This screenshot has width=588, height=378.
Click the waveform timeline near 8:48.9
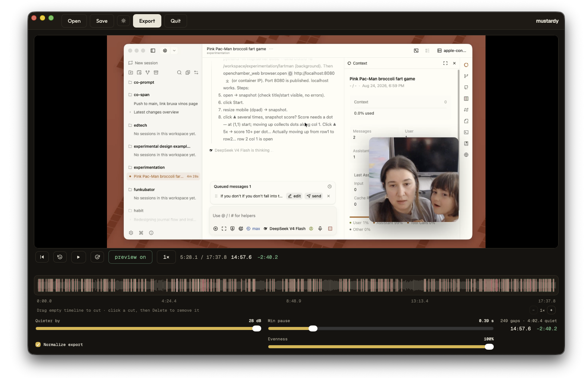[294, 285]
